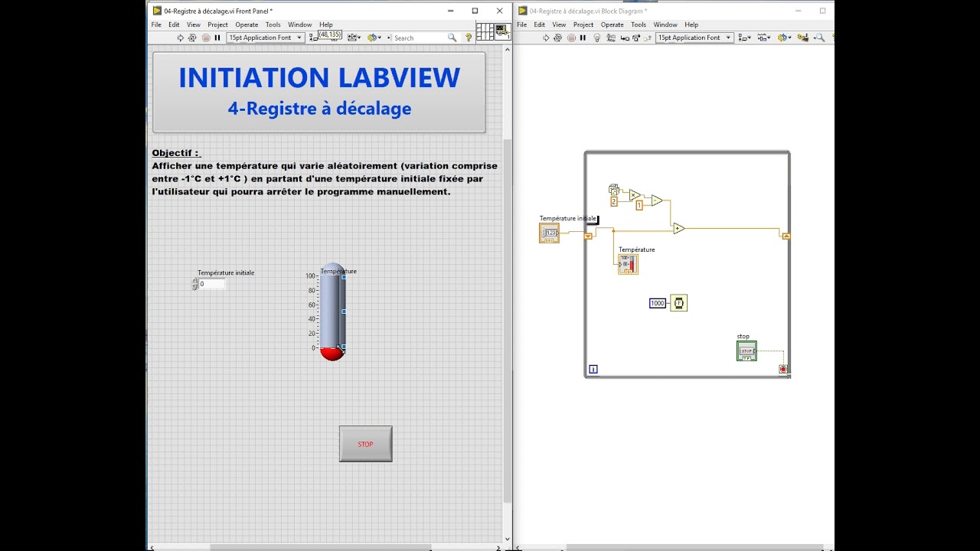Click search magnifier icon in Front Panel
Viewport: 980px width, 551px height.
(x=452, y=37)
